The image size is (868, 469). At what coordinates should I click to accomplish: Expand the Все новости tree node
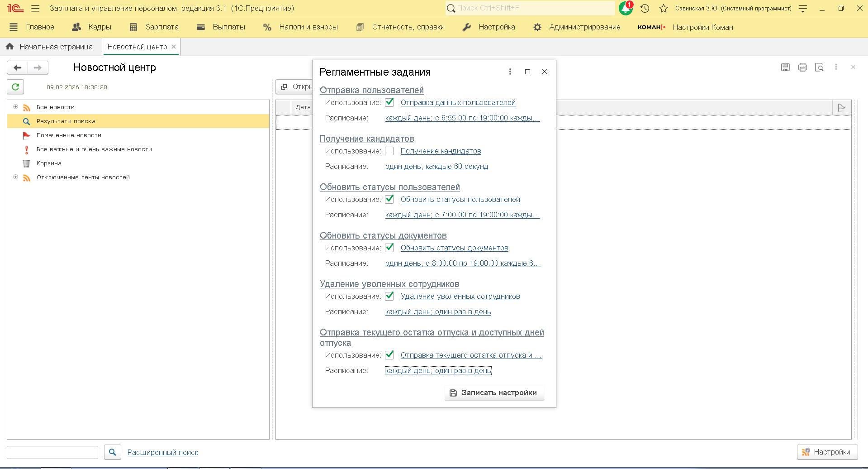pos(15,107)
